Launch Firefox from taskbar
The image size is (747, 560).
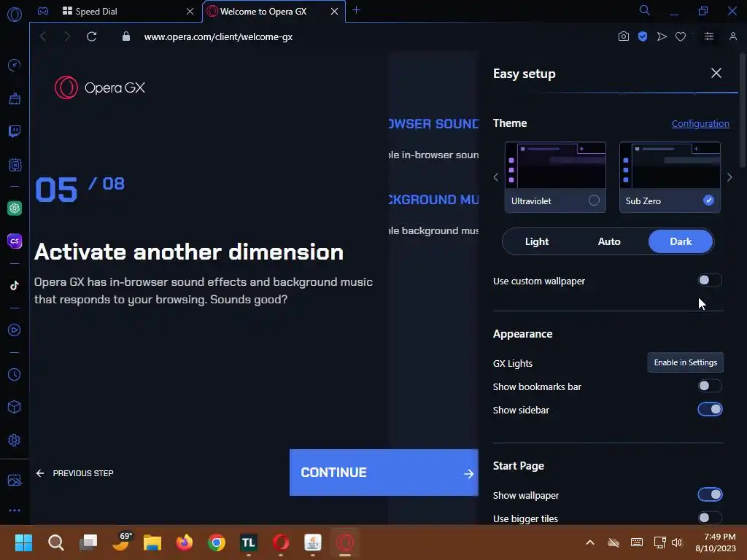(185, 542)
